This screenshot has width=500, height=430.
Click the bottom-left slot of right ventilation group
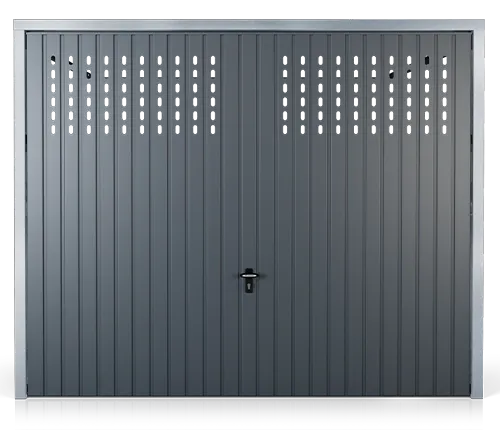point(285,130)
